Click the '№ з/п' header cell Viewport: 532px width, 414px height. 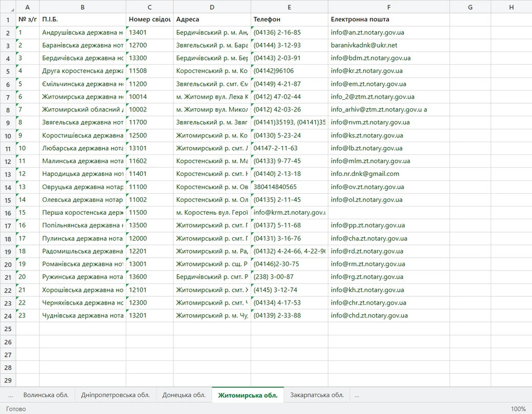(x=28, y=19)
